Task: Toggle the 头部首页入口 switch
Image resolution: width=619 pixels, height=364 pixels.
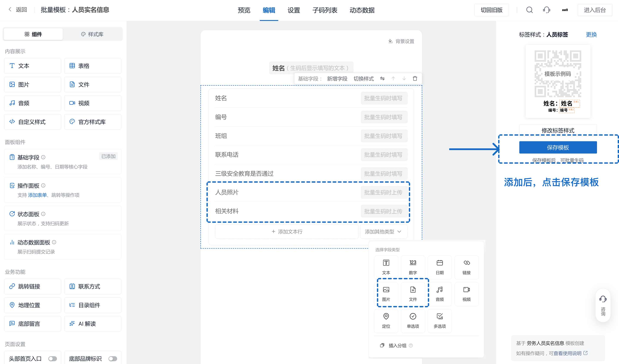Action: point(53,359)
